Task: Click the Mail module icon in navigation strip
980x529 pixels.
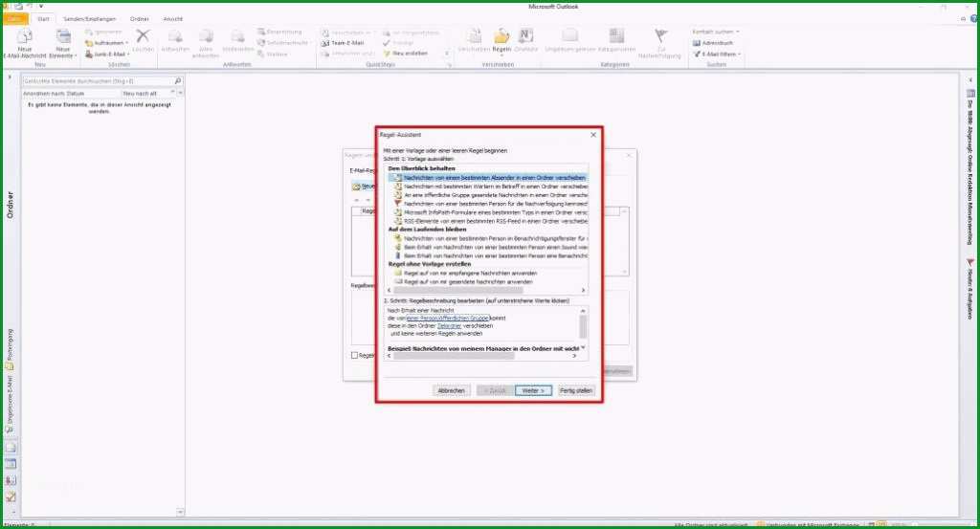Action: point(11,448)
